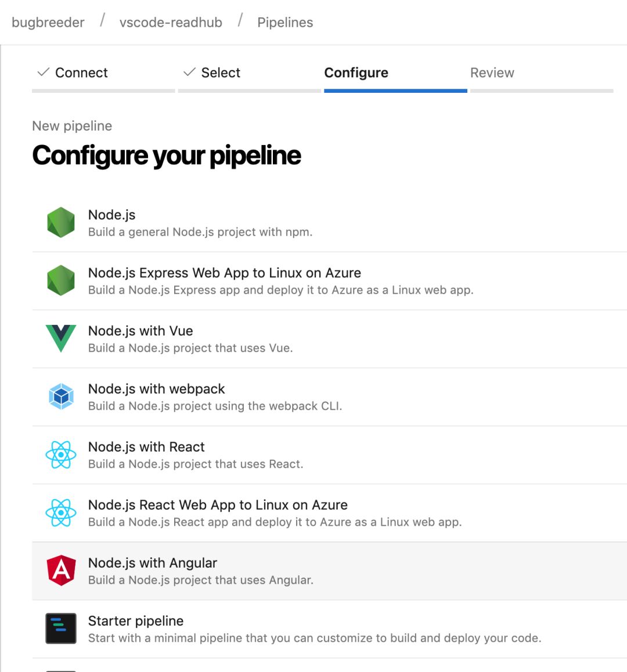
Task: Open the vscode-readhub breadcrumb link
Action: pyautogui.click(x=171, y=23)
